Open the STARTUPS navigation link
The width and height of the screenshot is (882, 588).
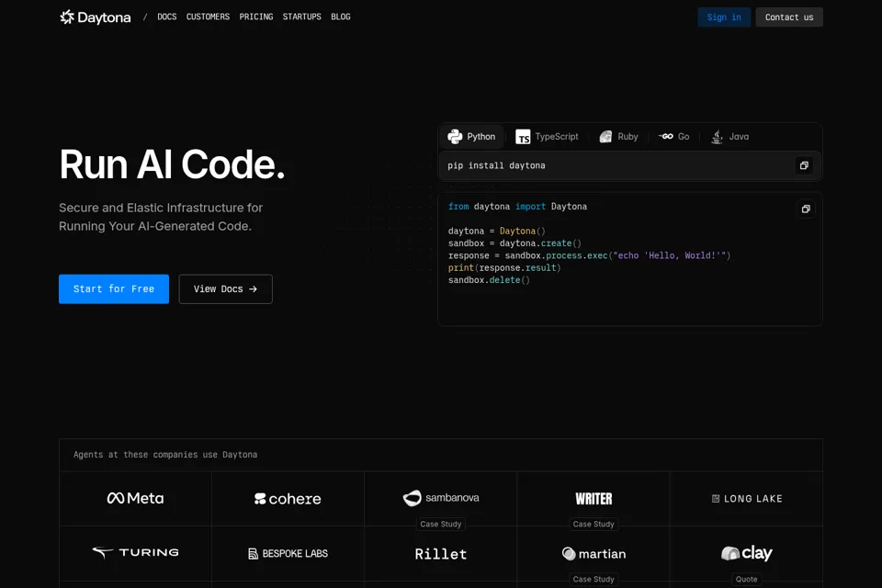pyautogui.click(x=302, y=17)
